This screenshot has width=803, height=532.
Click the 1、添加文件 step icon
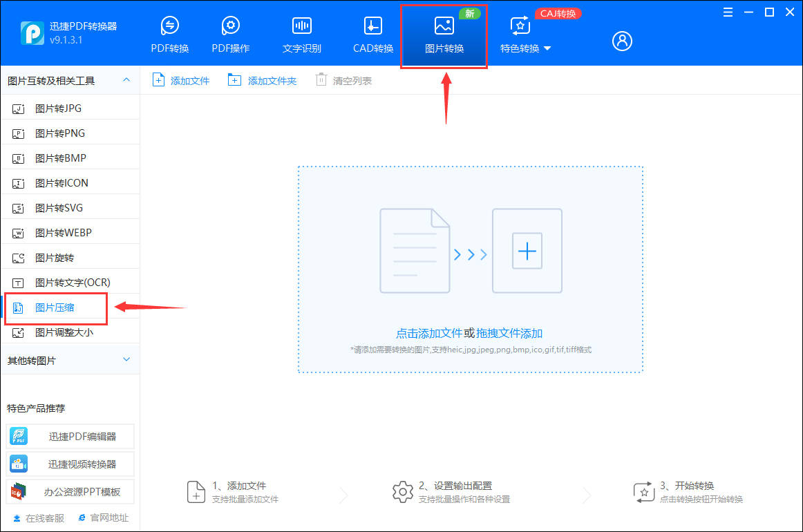click(196, 491)
